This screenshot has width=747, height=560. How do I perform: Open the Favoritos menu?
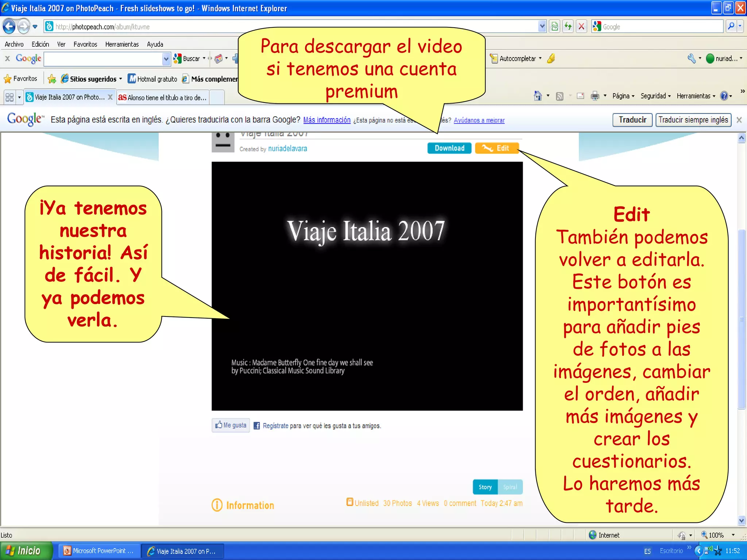tap(85, 44)
